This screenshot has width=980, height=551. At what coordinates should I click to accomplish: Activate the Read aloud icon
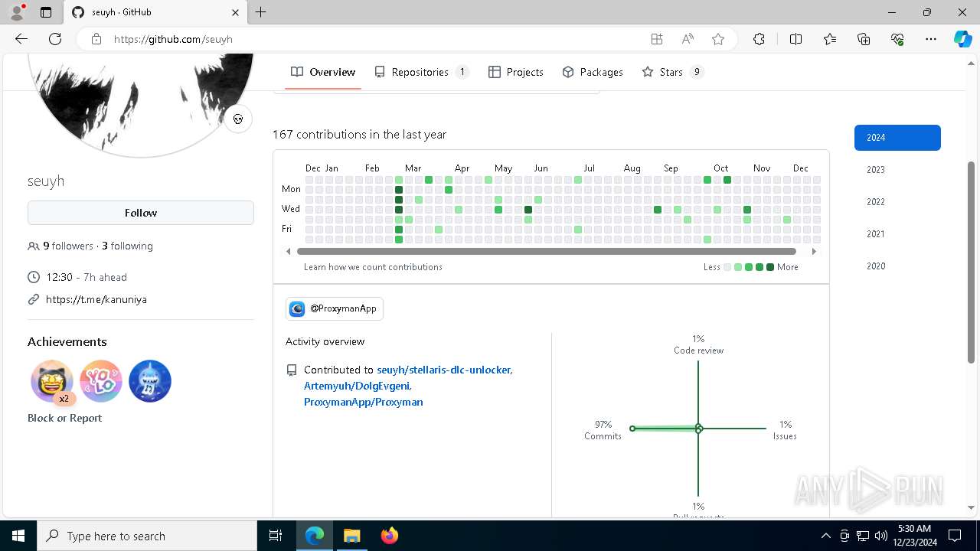coord(688,39)
